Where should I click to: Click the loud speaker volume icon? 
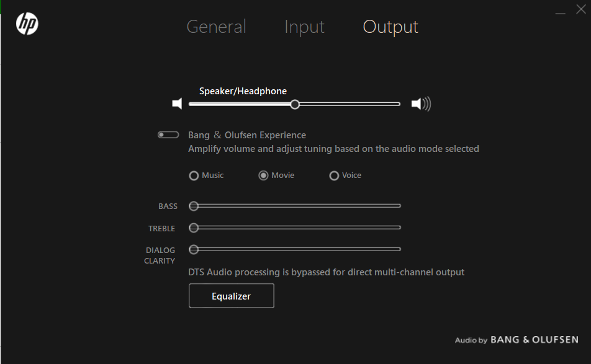tap(421, 104)
